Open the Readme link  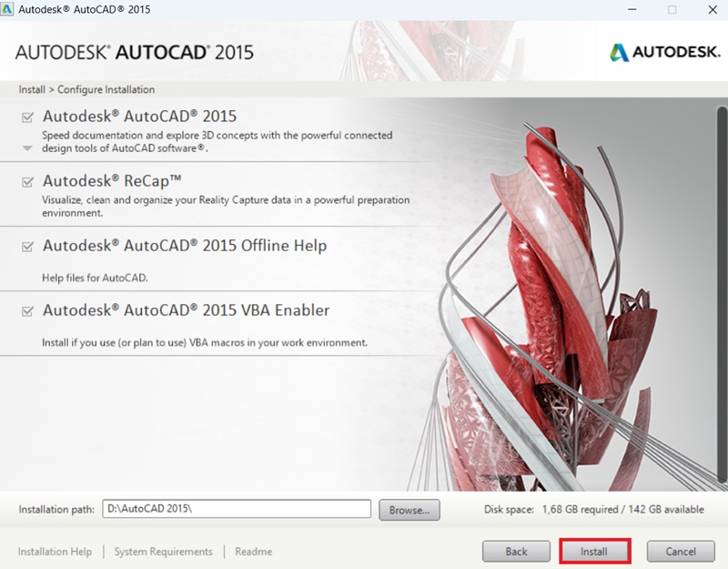[x=253, y=552]
